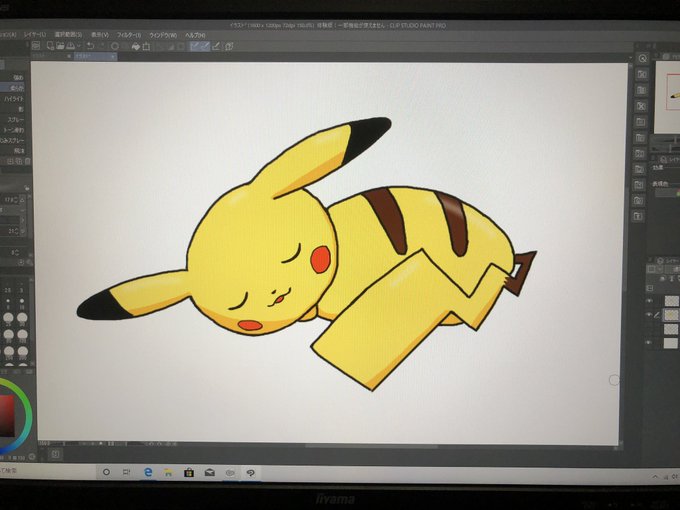Image resolution: width=680 pixels, height=510 pixels.
Task: Expand the system tray hidden icons chevron
Action: [x=655, y=477]
